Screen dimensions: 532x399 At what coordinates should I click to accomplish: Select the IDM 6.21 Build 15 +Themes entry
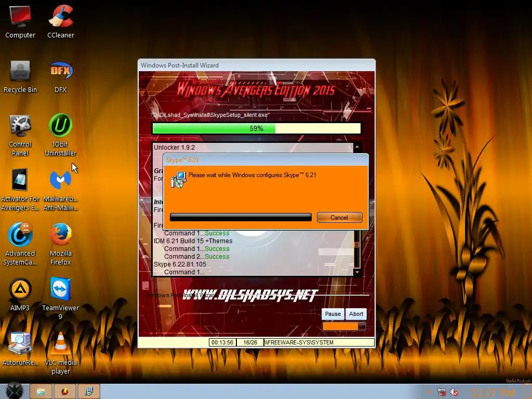193,241
